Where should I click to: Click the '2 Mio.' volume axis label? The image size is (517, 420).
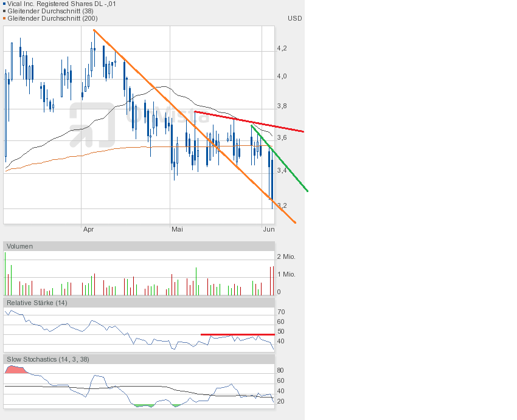pyautogui.click(x=286, y=257)
